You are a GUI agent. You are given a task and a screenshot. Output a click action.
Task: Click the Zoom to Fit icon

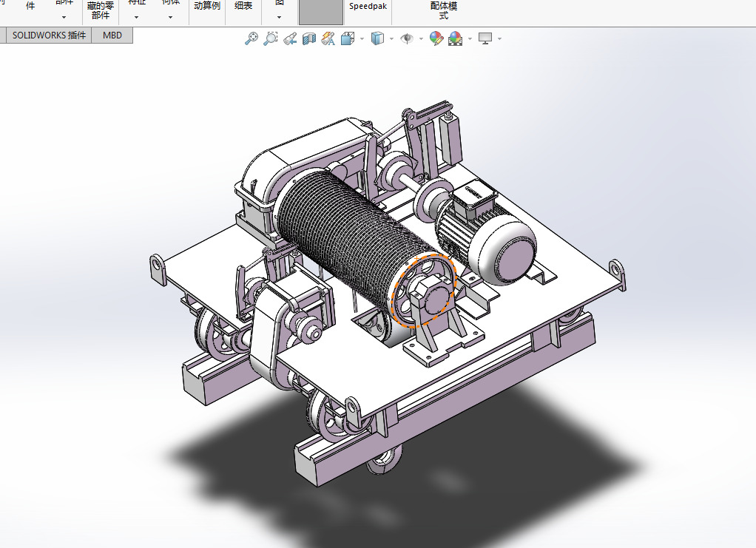click(252, 38)
